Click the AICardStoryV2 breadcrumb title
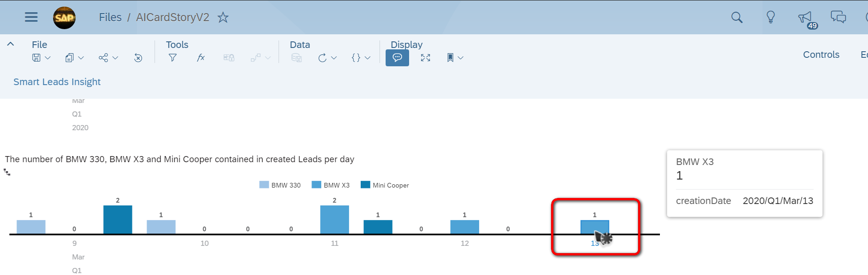Viewport: 868px width, 275px height. click(x=173, y=17)
